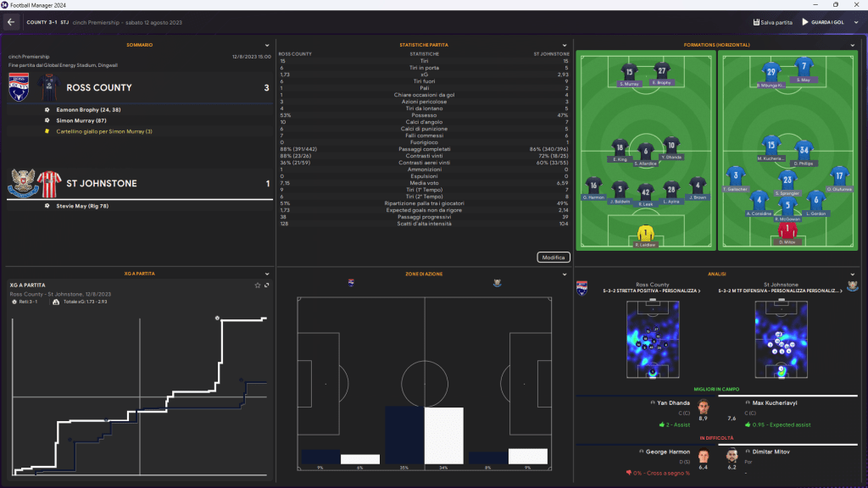This screenshot has width=868, height=488.
Task: Open Statistiche Partita panel dropdown
Action: tap(565, 45)
